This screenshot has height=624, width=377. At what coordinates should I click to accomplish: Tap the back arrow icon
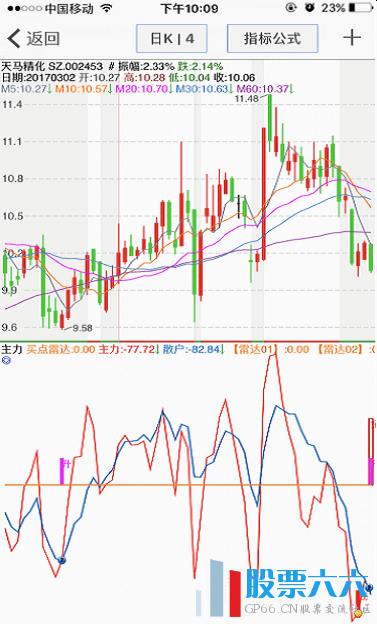(14, 39)
